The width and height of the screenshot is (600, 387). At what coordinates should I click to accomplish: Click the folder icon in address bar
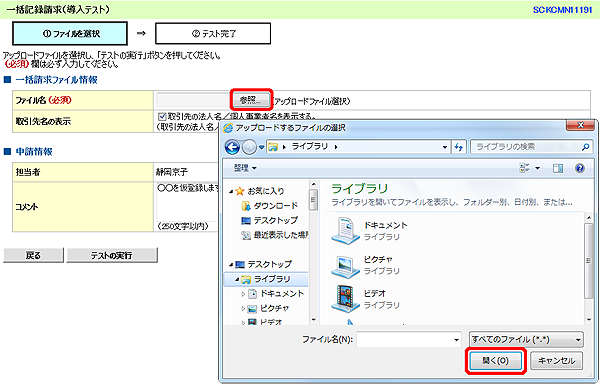(273, 147)
